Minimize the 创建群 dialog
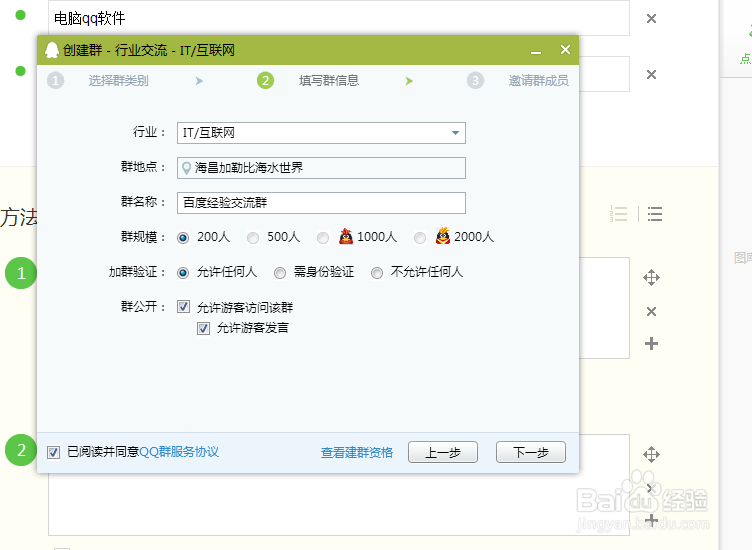 point(536,50)
